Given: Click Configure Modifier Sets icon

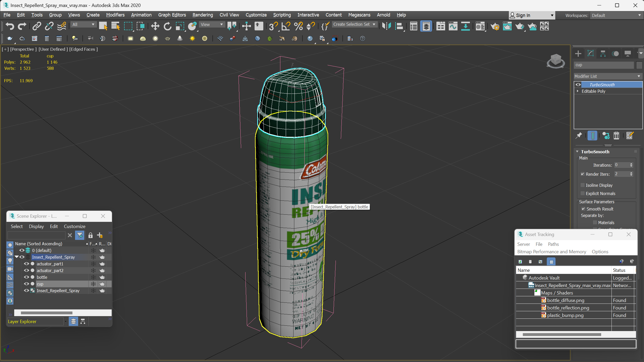Looking at the screenshot, I should coord(630,136).
